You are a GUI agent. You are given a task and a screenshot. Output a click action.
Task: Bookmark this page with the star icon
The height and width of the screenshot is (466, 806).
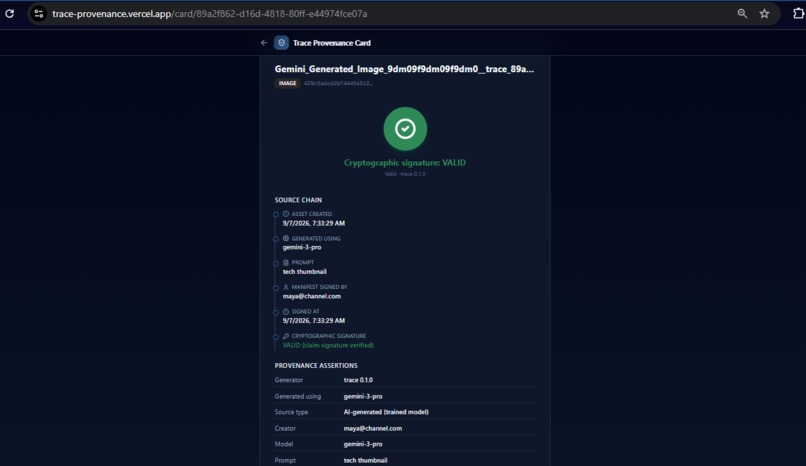point(764,14)
